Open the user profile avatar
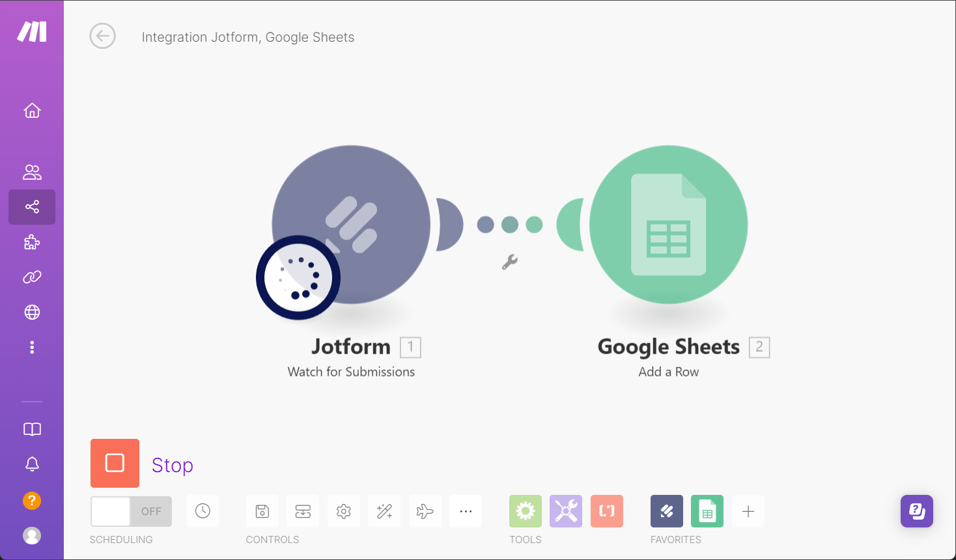Image resolution: width=956 pixels, height=560 pixels. (32, 535)
